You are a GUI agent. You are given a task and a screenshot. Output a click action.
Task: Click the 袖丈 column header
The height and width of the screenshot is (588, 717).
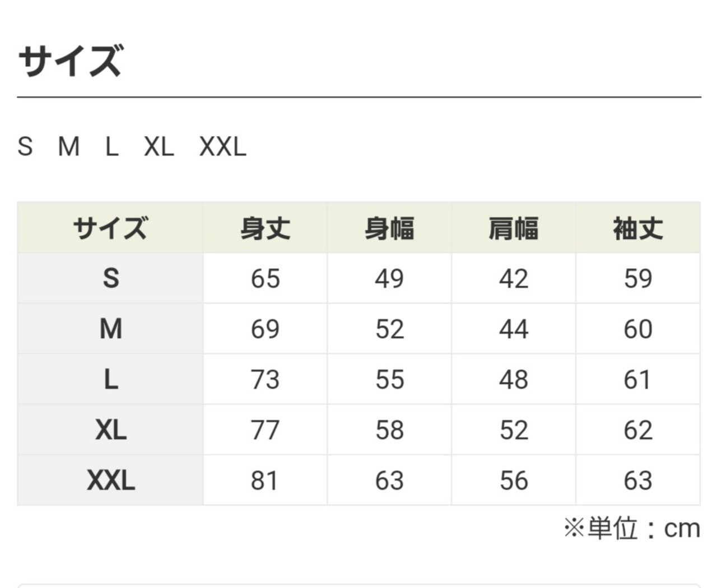(638, 228)
